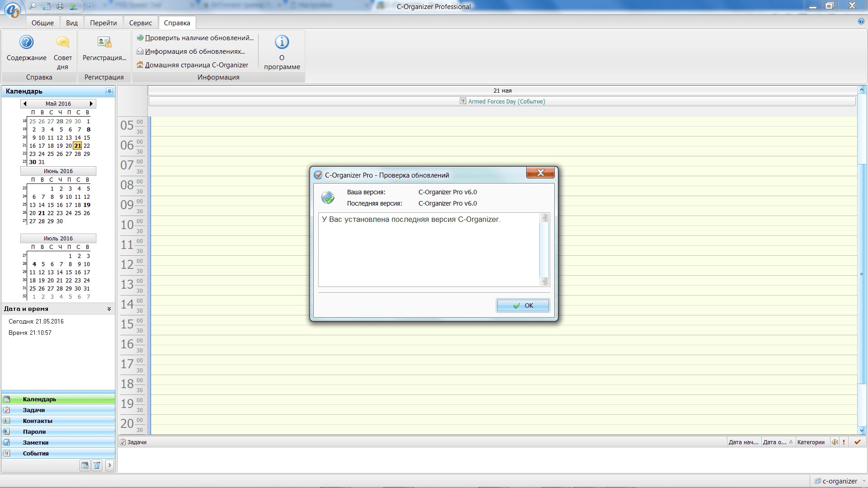The width and height of the screenshot is (868, 488).
Task: Click the calendar with clock icon in the navigation footer
Action: (85, 465)
